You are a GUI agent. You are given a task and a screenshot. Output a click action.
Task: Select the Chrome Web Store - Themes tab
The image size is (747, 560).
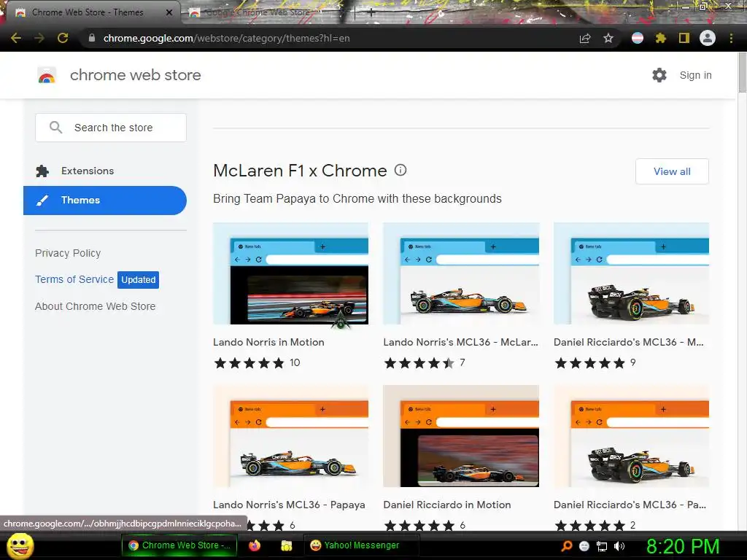point(93,13)
